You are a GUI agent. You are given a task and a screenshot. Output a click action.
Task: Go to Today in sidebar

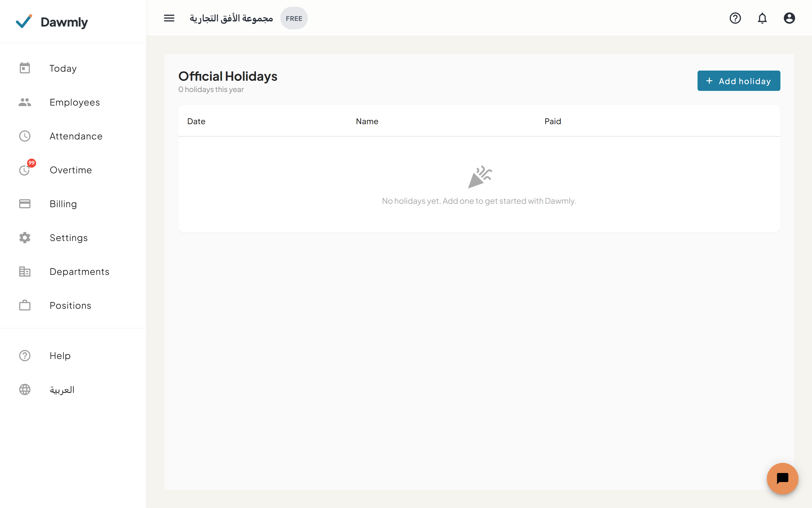73,68
